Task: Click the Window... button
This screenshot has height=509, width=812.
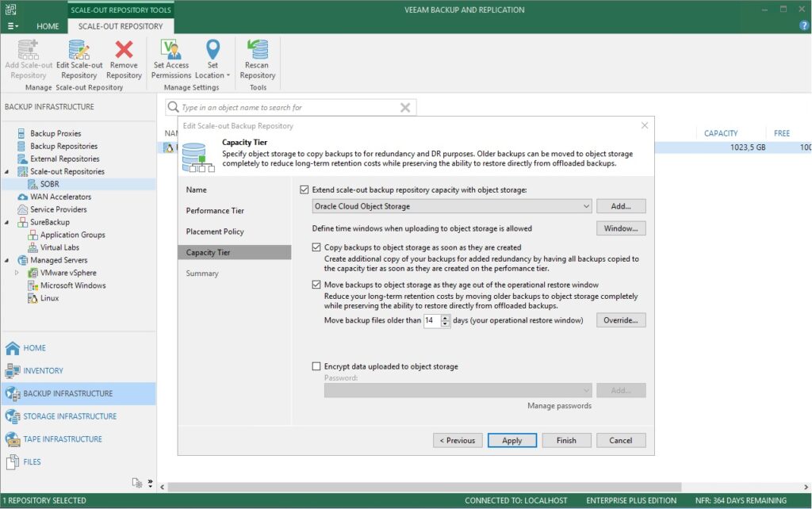Action: point(621,228)
